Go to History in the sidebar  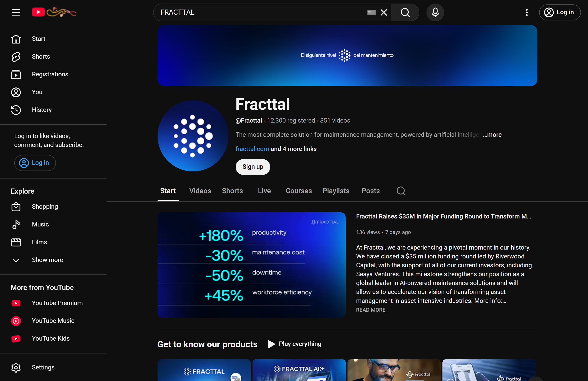[41, 110]
